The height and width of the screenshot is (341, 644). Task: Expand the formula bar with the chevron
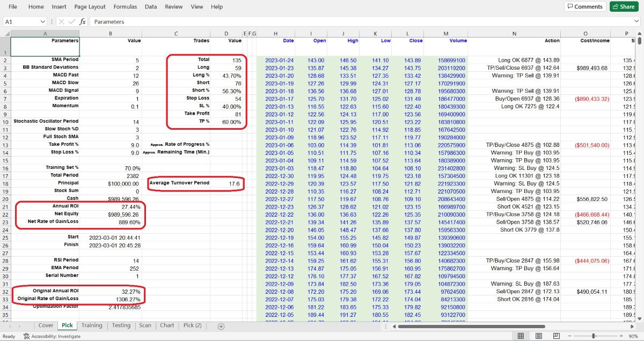tap(636, 21)
